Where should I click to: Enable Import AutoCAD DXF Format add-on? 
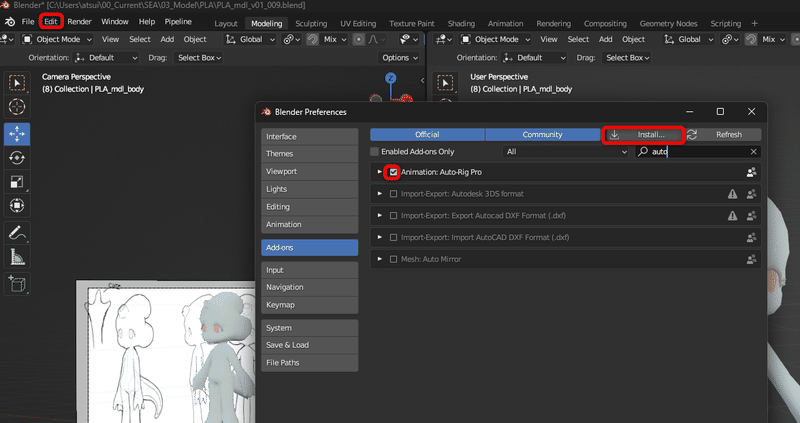(393, 237)
